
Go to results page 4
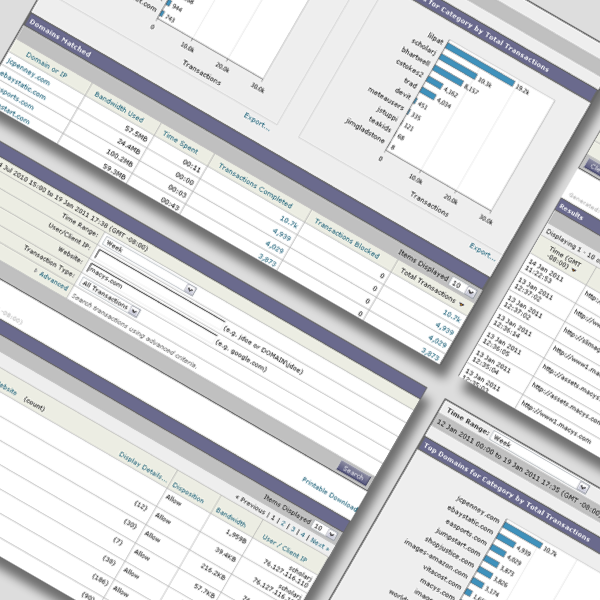(x=303, y=535)
